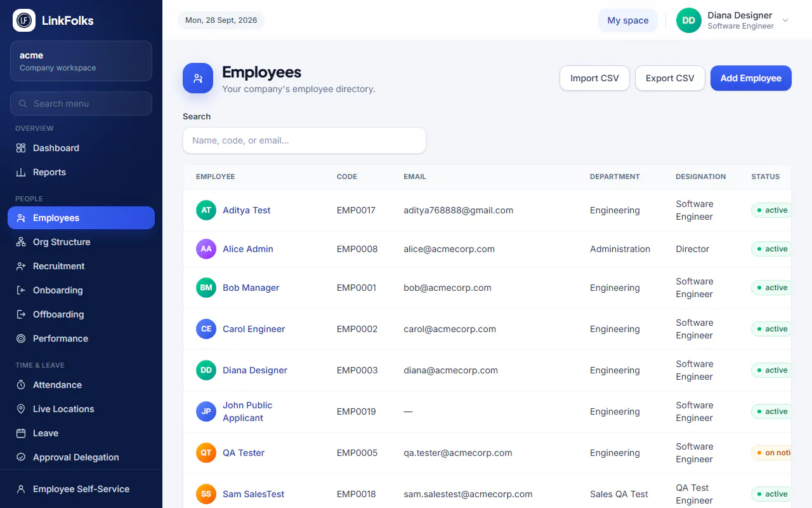Click the Search menu input in sidebar

click(81, 104)
